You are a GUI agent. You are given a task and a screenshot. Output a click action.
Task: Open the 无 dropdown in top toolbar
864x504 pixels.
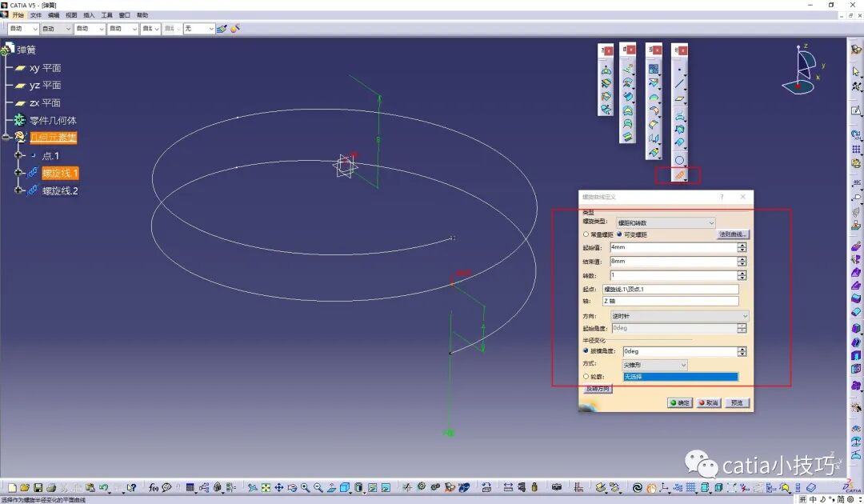tap(199, 28)
